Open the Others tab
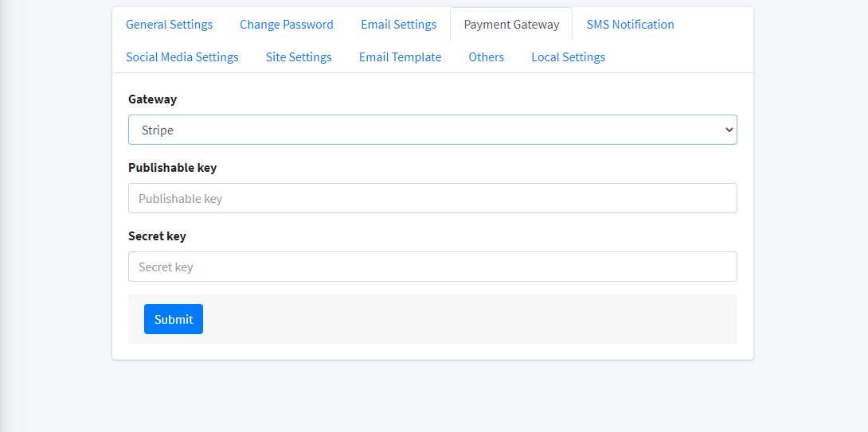 [x=486, y=57]
